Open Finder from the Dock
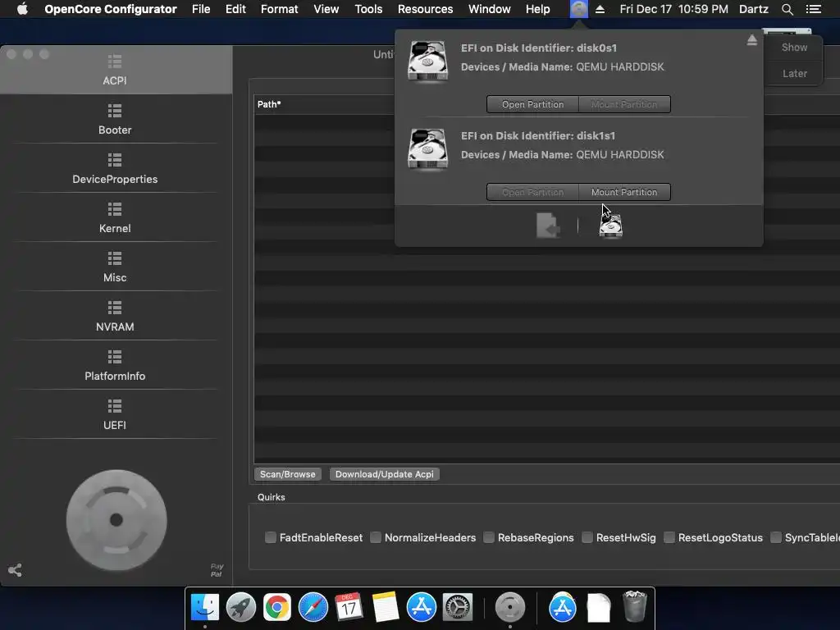Viewport: 840px width, 630px height. tap(205, 607)
